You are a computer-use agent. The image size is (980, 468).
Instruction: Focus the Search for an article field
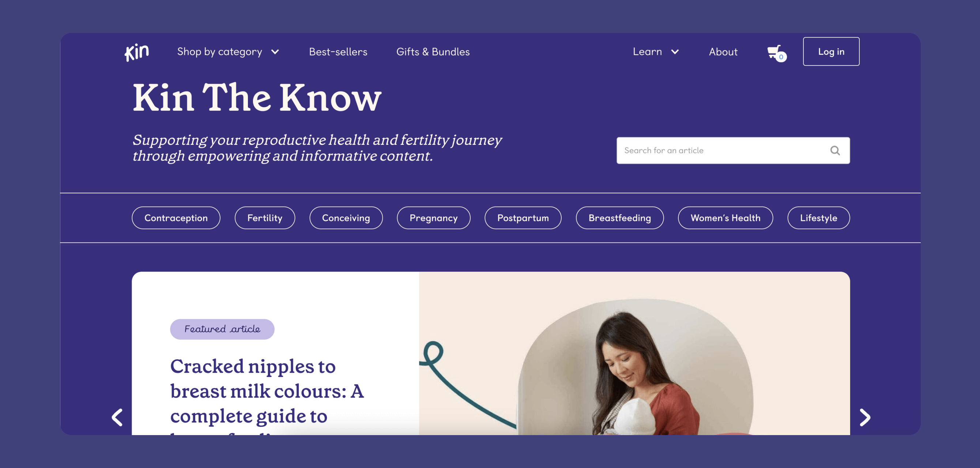733,151
